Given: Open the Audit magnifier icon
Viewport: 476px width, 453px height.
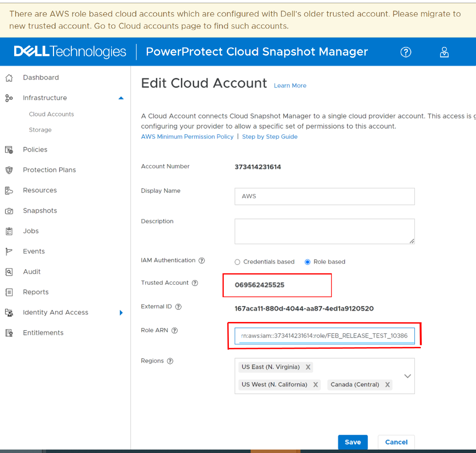Looking at the screenshot, I should pos(9,272).
